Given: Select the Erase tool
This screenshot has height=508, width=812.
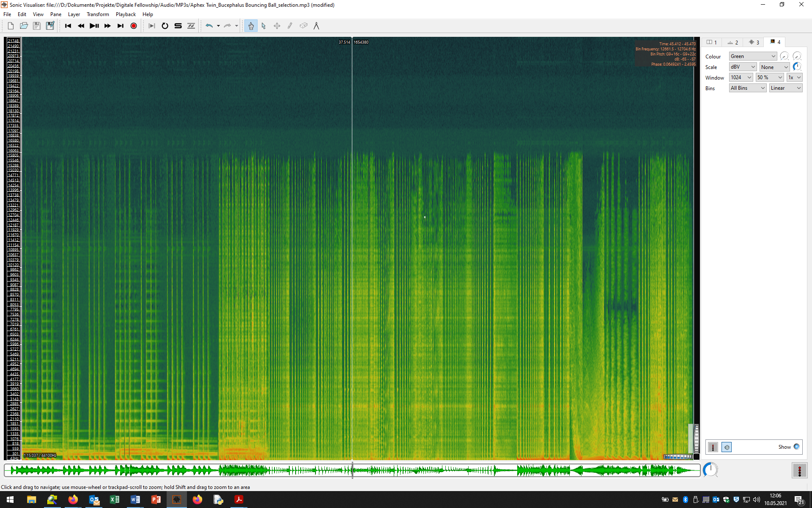Looking at the screenshot, I should 303,26.
